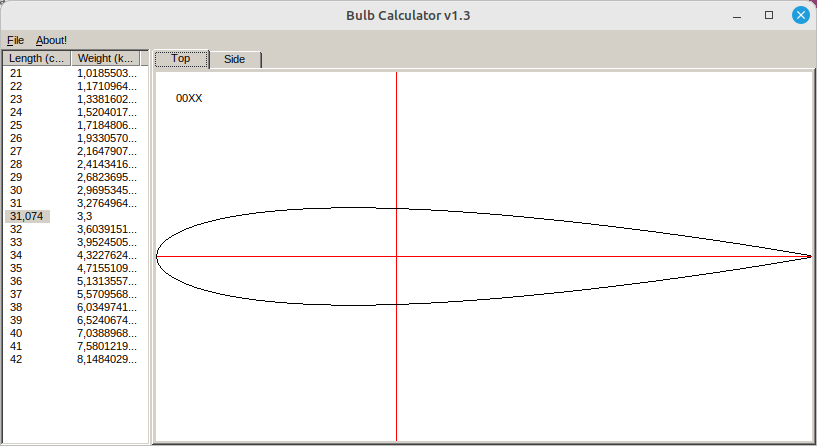Viewport: 817px width, 446px height.
Task: Select the Top view tab
Action: 181,59
